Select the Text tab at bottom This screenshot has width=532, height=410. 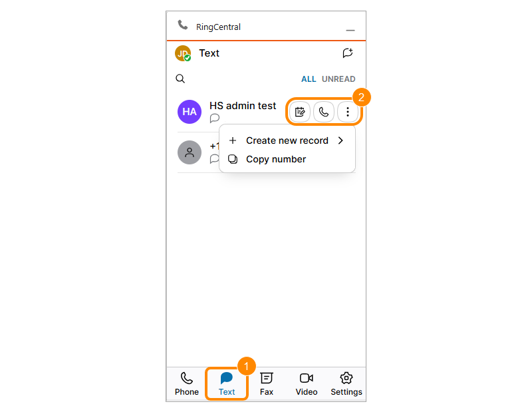tap(227, 384)
